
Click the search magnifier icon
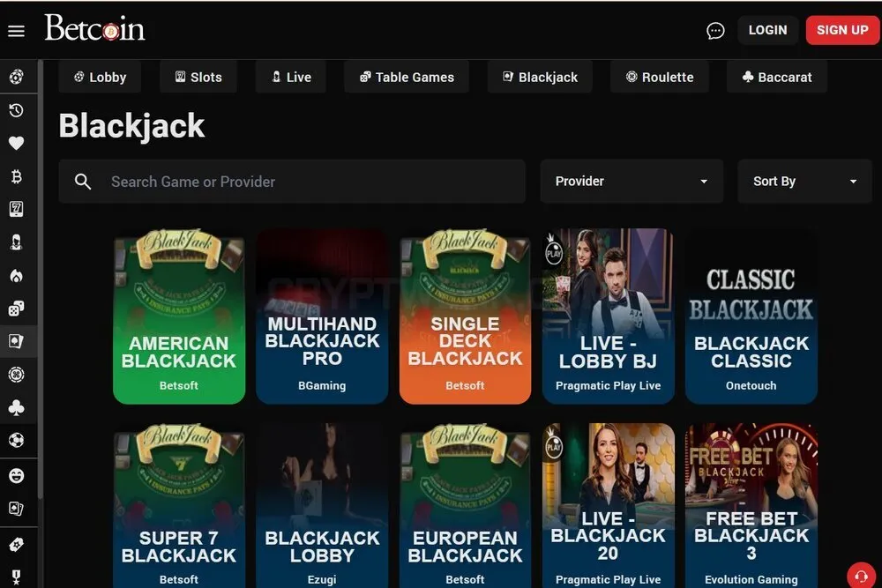[83, 182]
